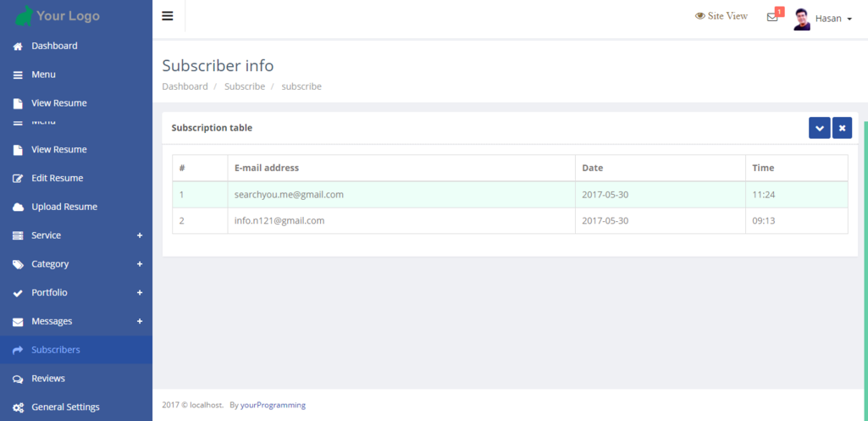Expand the Service submenu plus sign
Image resolution: width=868 pixels, height=421 pixels.
click(x=140, y=235)
